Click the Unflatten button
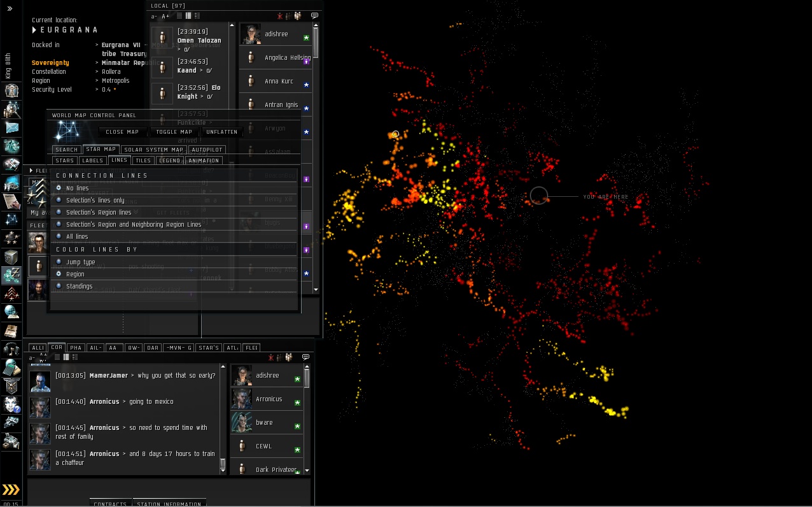 (x=221, y=132)
